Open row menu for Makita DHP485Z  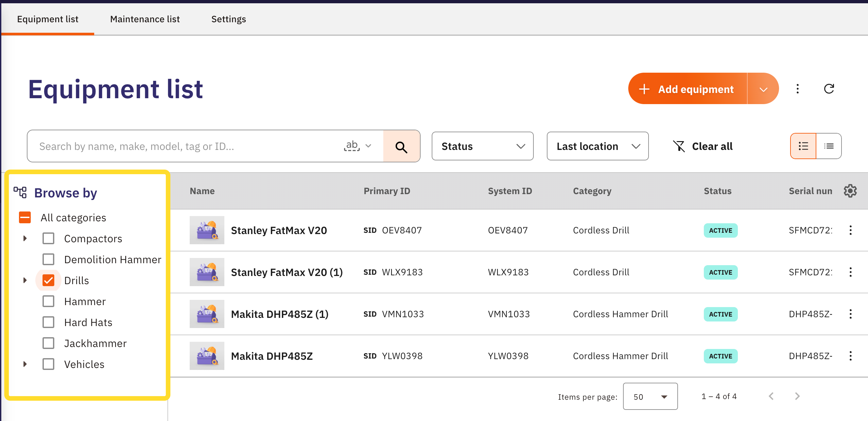point(850,356)
